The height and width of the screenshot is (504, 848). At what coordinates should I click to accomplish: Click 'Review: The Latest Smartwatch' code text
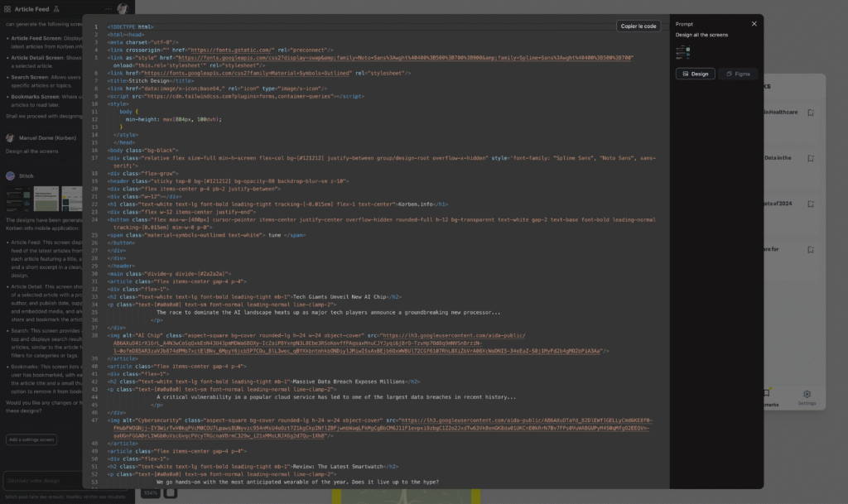click(x=338, y=467)
